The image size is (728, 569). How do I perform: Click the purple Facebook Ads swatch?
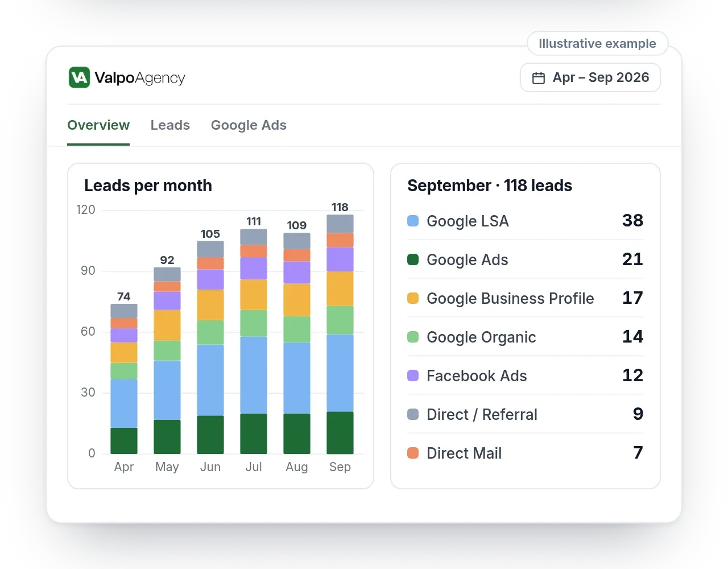(413, 376)
